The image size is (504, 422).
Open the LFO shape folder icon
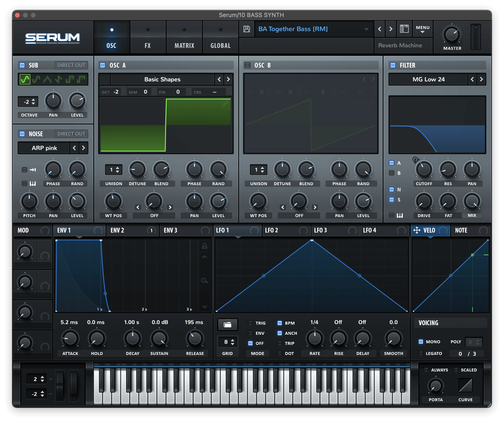coord(227,325)
